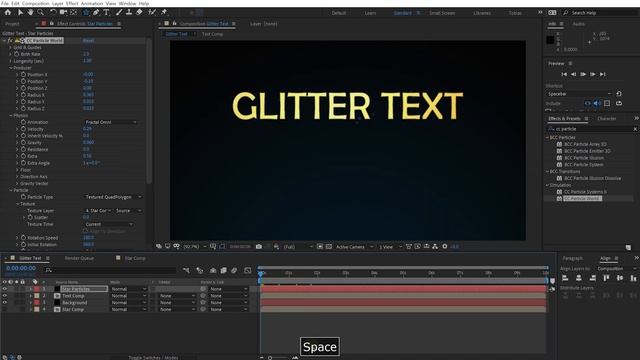Select the Hand tool
Viewport: 640px width, 360px height.
click(x=31, y=13)
